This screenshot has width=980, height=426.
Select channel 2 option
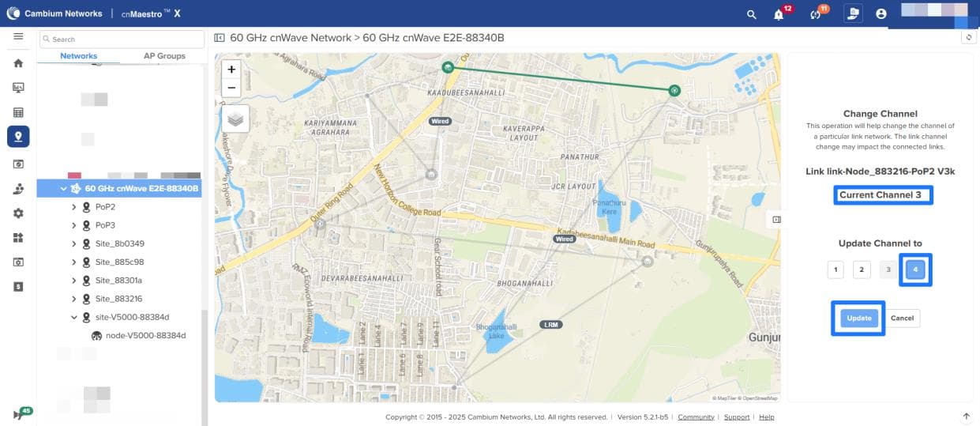862,270
